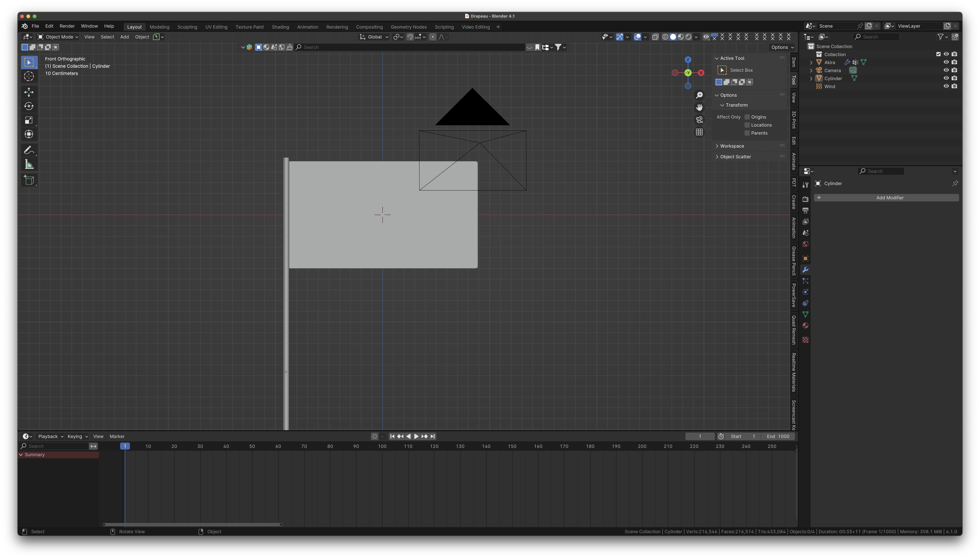The image size is (980, 559).
Task: Enable Affect Only Parents checkbox
Action: tap(747, 133)
